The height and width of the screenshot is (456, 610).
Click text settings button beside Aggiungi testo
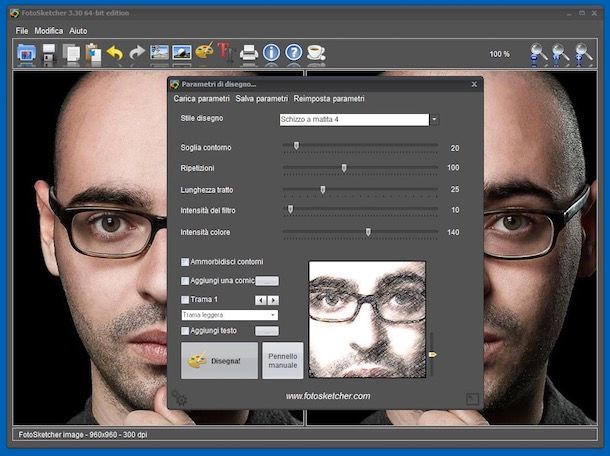pyautogui.click(x=267, y=331)
